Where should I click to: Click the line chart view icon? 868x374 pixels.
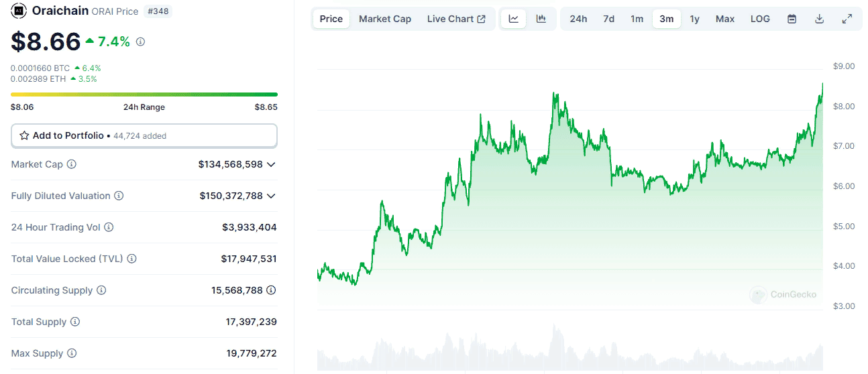tap(514, 19)
